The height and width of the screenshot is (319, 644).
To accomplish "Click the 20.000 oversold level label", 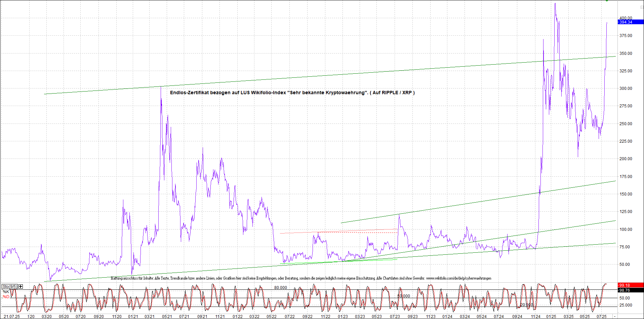I will click(527, 305).
